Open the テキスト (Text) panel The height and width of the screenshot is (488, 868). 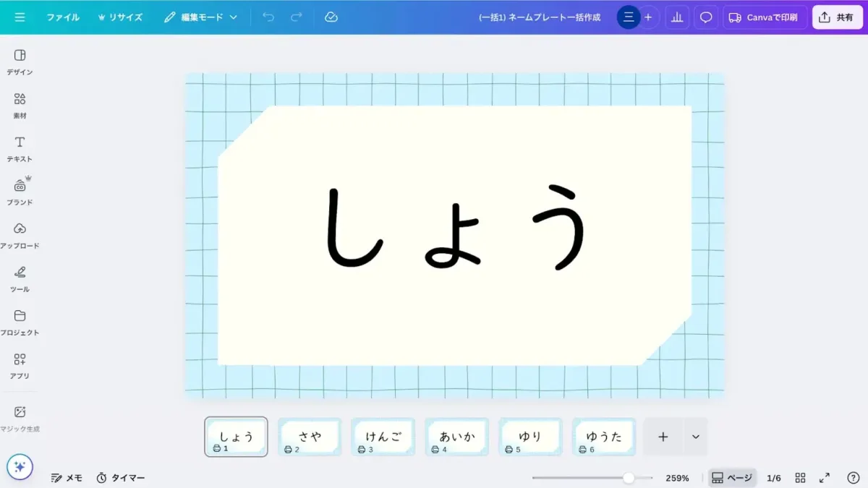[x=20, y=150]
